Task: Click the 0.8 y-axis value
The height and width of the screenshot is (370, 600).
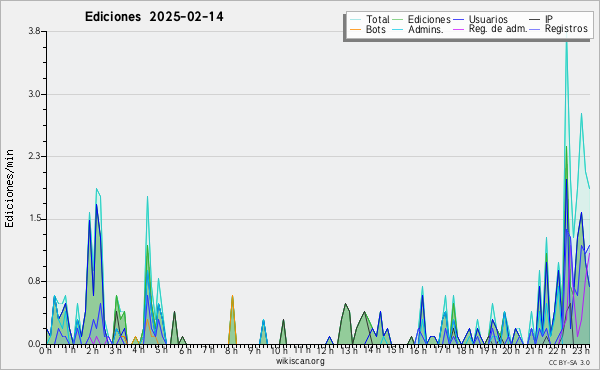Action: click(34, 281)
